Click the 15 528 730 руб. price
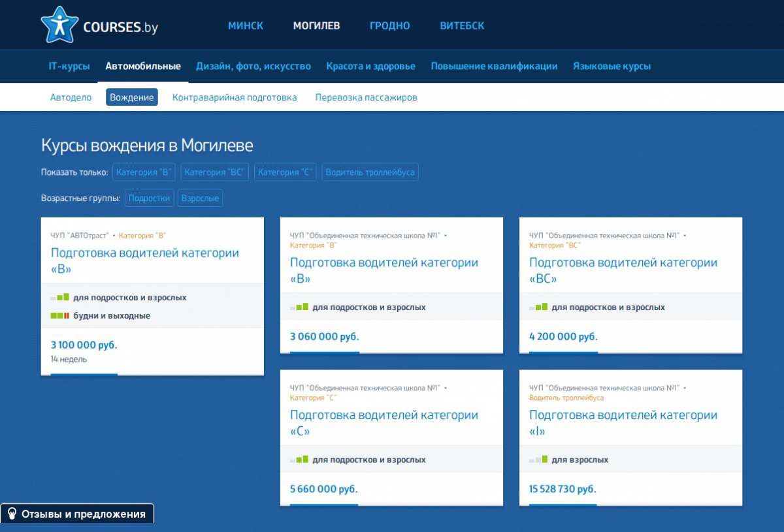 coord(563,489)
